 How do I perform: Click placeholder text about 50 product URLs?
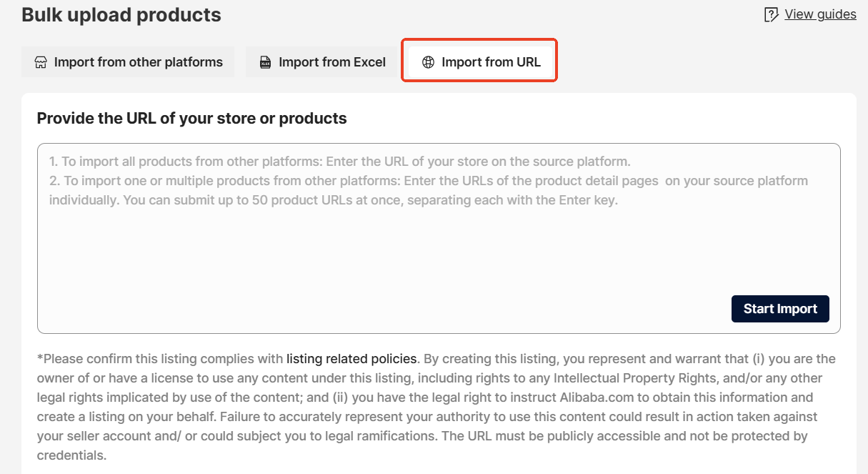coord(333,200)
